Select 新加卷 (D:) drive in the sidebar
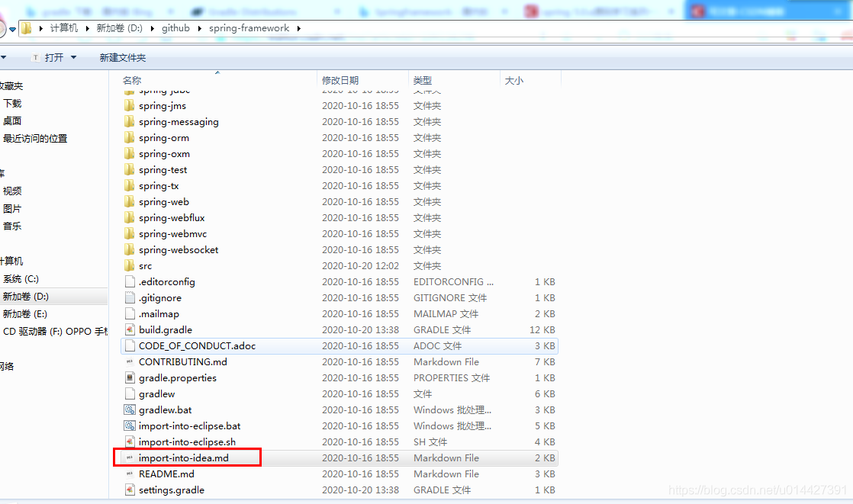The width and height of the screenshot is (853, 504). (26, 297)
